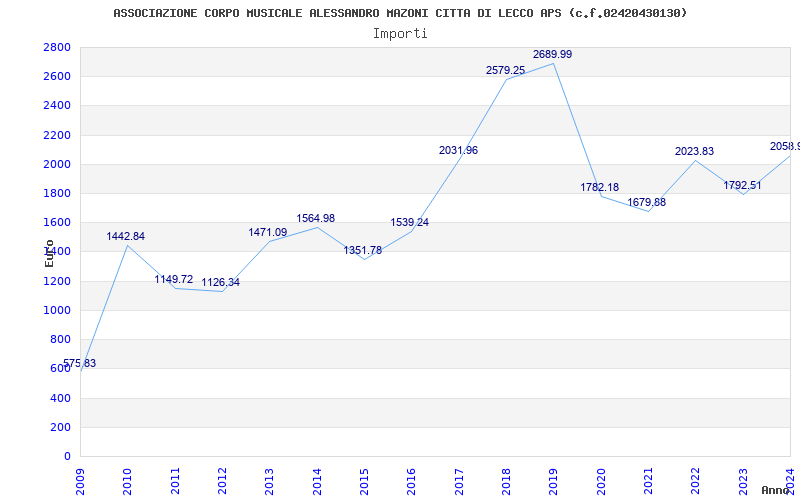Image resolution: width=800 pixels, height=500 pixels.
Task: Select data label 1442.84
Action: point(126,236)
